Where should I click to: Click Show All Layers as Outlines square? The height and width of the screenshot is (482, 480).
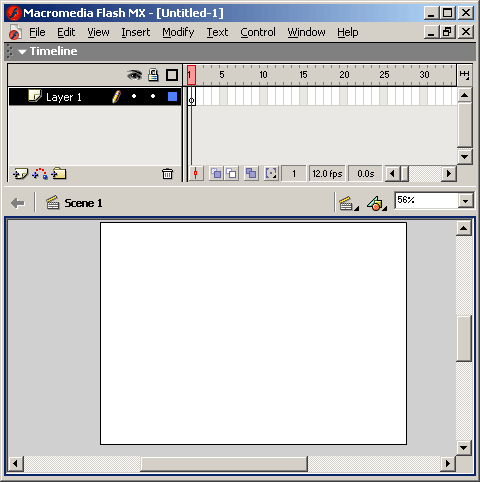coord(172,75)
